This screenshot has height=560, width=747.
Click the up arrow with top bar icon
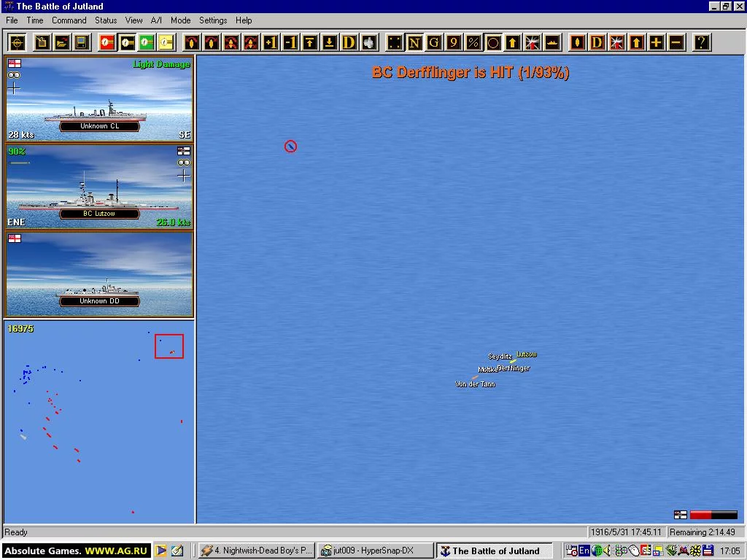coord(309,43)
